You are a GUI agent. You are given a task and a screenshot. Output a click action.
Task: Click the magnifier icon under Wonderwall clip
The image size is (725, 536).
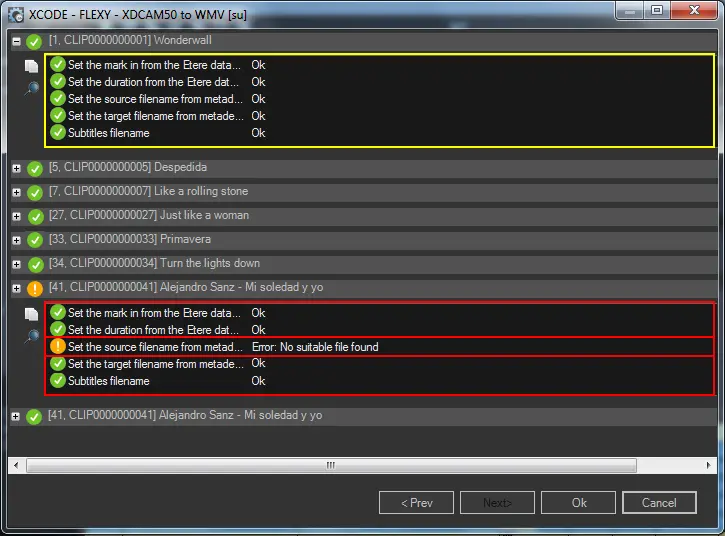pos(31,88)
